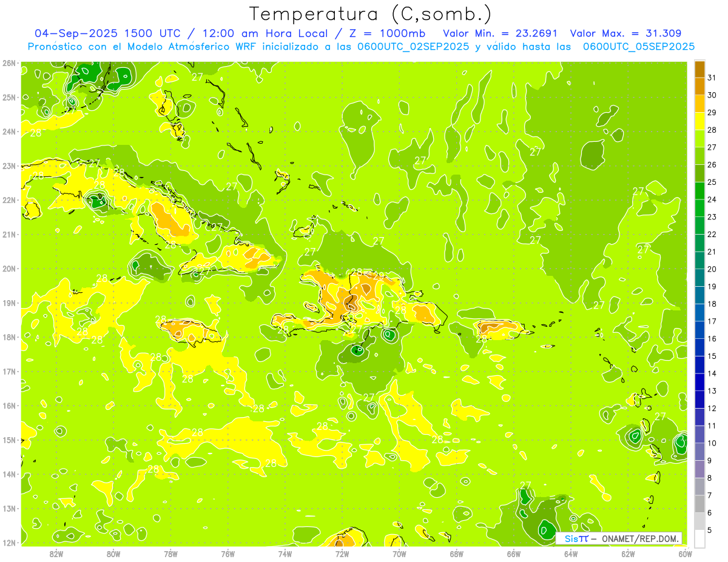Click the 21N latitude axis label
This screenshot has height=562, width=728.
(8, 235)
